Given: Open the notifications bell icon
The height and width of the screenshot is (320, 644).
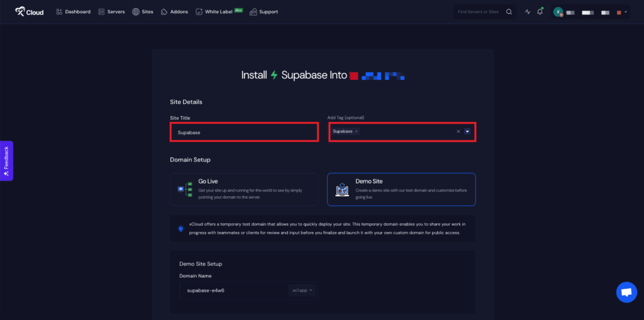Looking at the screenshot, I should tap(540, 11).
